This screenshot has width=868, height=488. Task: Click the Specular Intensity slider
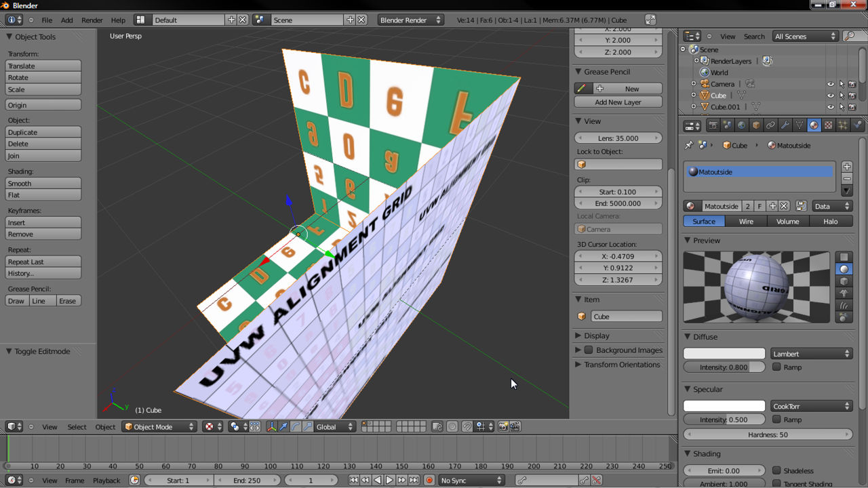click(x=724, y=420)
